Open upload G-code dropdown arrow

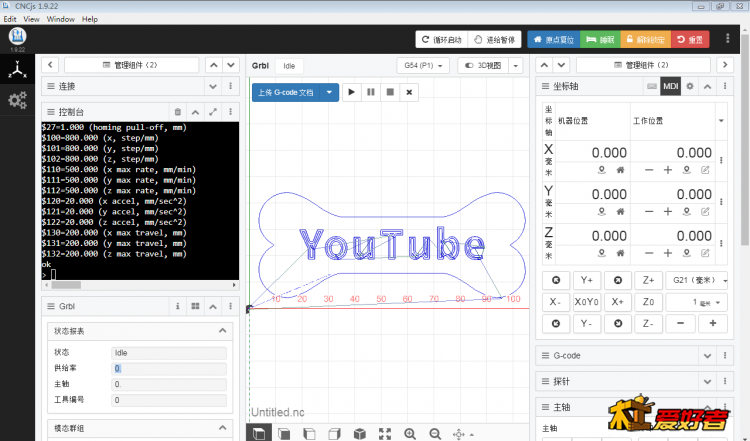point(329,92)
